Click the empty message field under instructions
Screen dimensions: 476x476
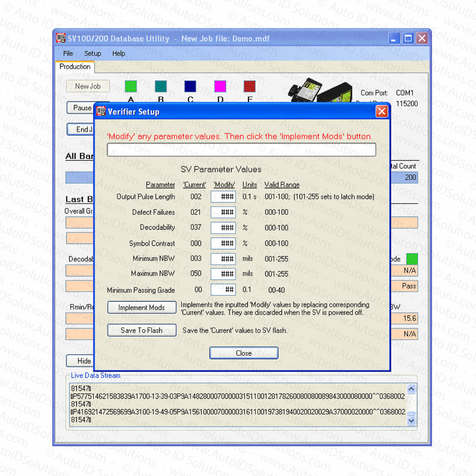click(241, 149)
